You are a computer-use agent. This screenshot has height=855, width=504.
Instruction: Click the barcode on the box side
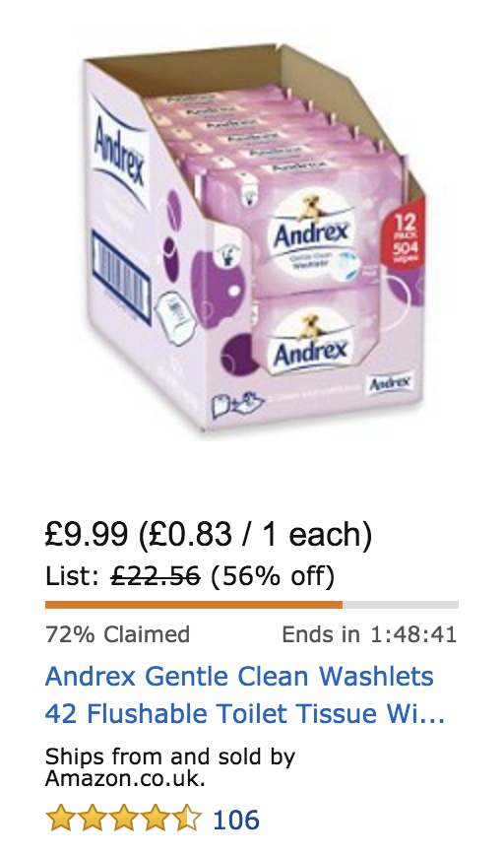click(120, 278)
